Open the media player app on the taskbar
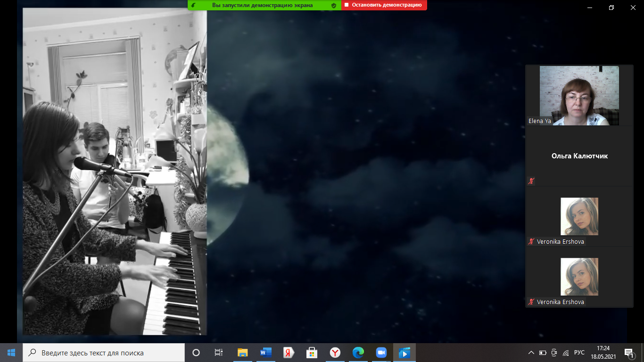The image size is (644, 362). [405, 353]
